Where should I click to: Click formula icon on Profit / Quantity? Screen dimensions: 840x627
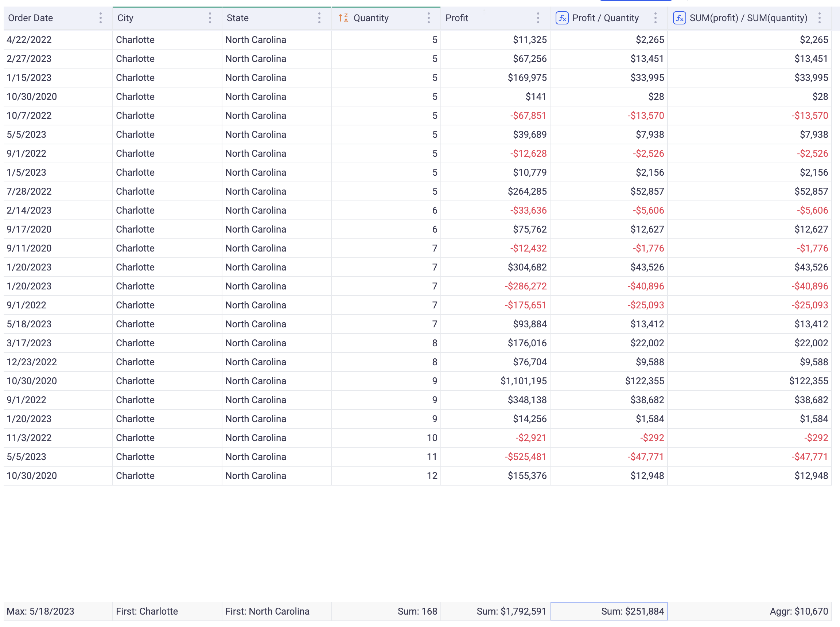tap(562, 18)
